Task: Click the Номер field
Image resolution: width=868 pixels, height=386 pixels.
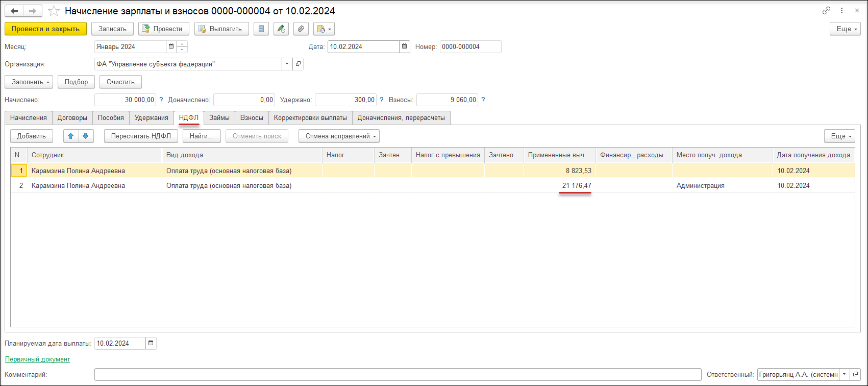Action: [x=470, y=46]
